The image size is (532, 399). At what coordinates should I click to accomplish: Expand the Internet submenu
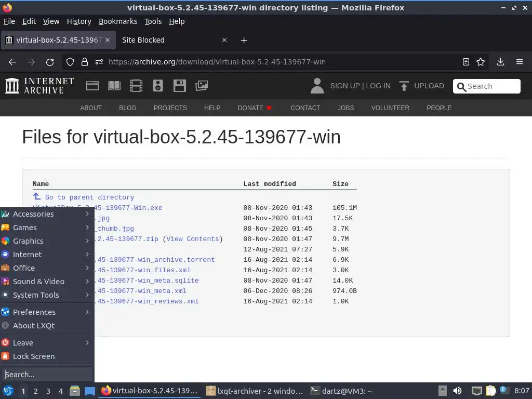point(47,255)
